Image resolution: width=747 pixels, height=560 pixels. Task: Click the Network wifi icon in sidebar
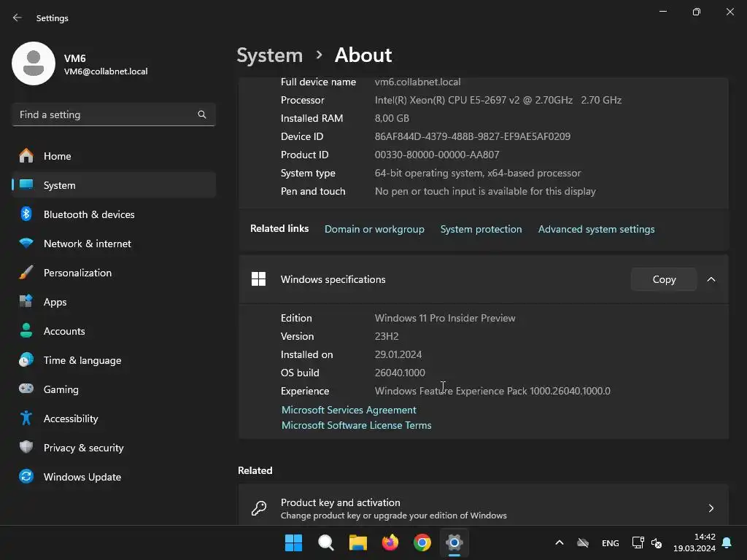click(x=26, y=244)
